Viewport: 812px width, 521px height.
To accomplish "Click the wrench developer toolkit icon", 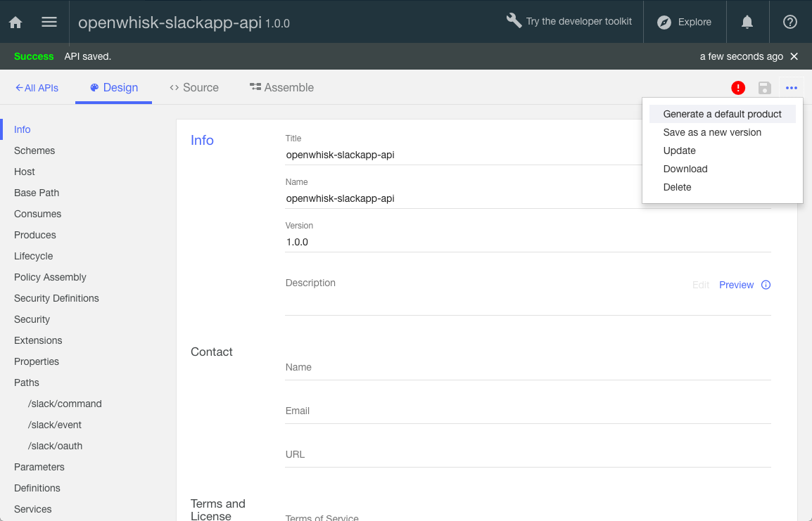I will click(514, 20).
